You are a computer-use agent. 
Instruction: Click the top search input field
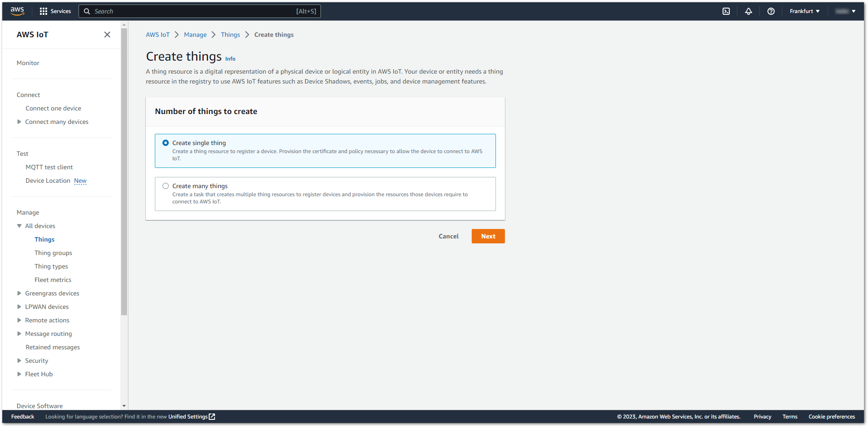click(x=200, y=11)
